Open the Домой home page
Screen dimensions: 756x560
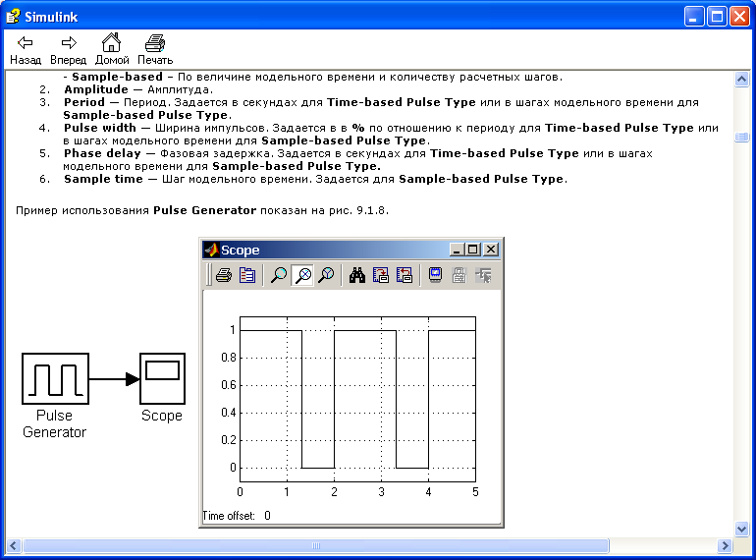pyautogui.click(x=112, y=50)
